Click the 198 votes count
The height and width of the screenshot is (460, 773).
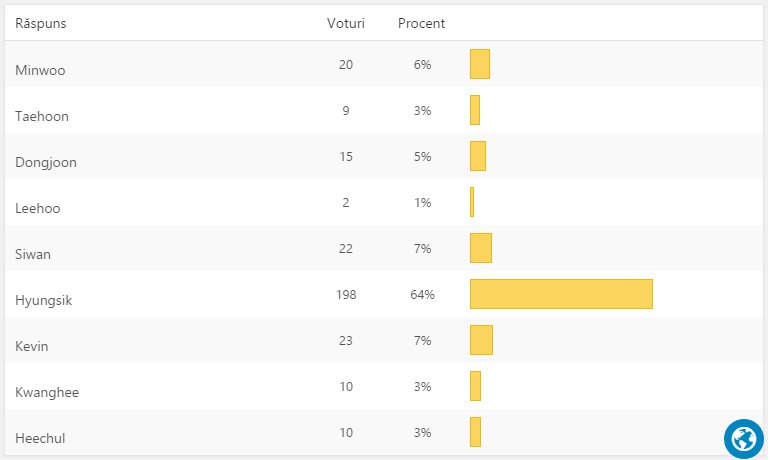[346, 295]
